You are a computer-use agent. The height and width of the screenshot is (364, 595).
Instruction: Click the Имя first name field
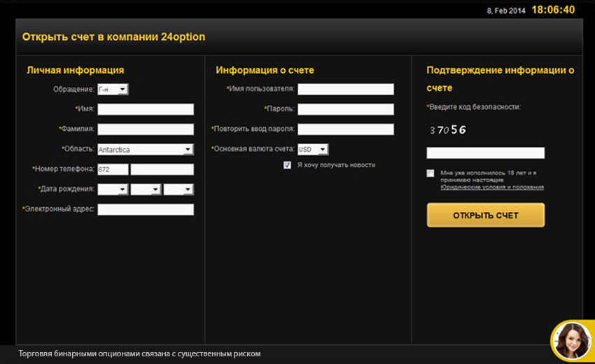[146, 109]
